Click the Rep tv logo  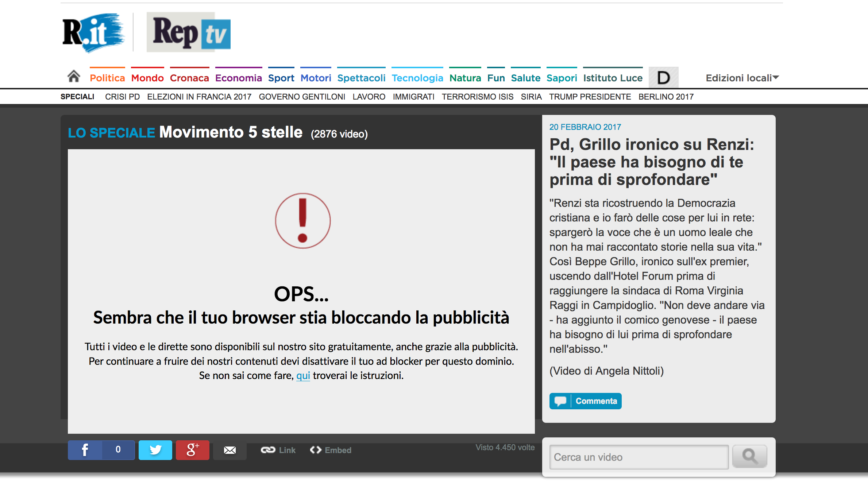(x=189, y=32)
